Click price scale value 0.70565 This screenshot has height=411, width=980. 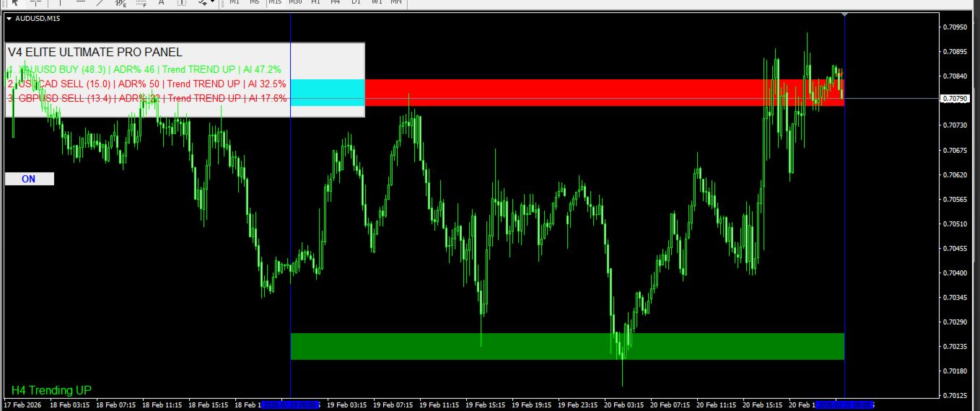pyautogui.click(x=955, y=199)
